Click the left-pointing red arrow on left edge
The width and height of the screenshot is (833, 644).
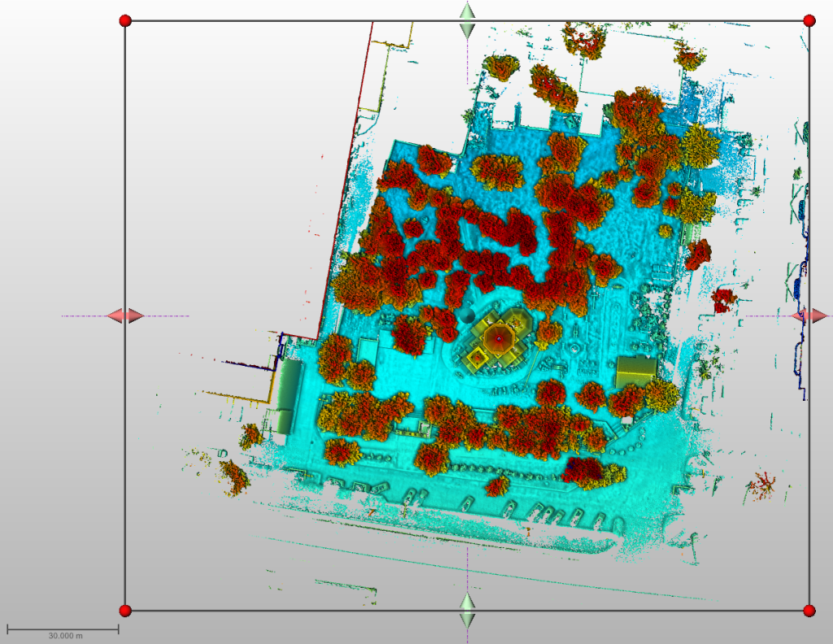[116, 315]
